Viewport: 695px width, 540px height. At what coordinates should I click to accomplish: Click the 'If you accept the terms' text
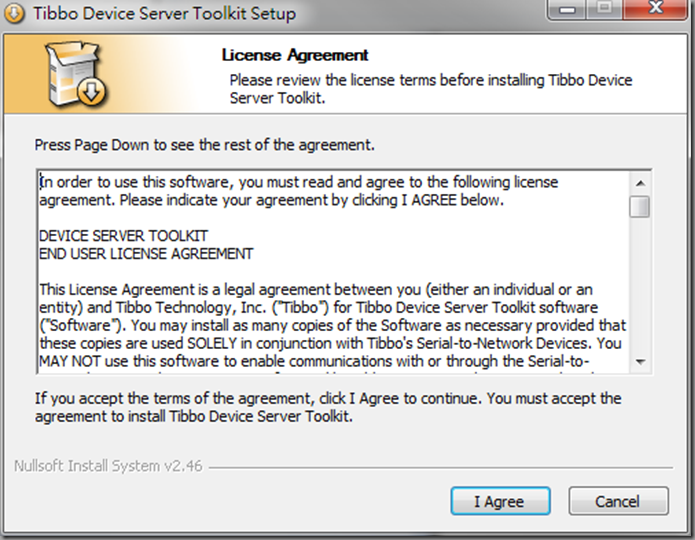coord(328,407)
